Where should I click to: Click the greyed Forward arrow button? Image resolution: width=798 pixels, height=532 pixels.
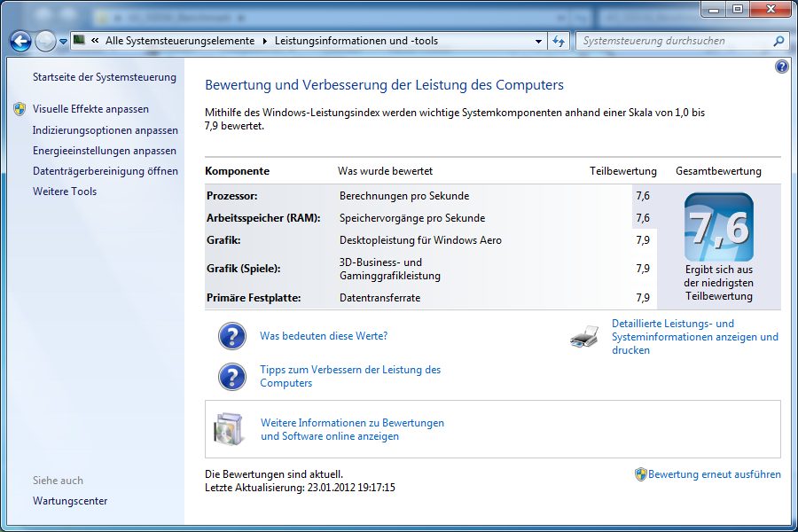click(x=45, y=42)
